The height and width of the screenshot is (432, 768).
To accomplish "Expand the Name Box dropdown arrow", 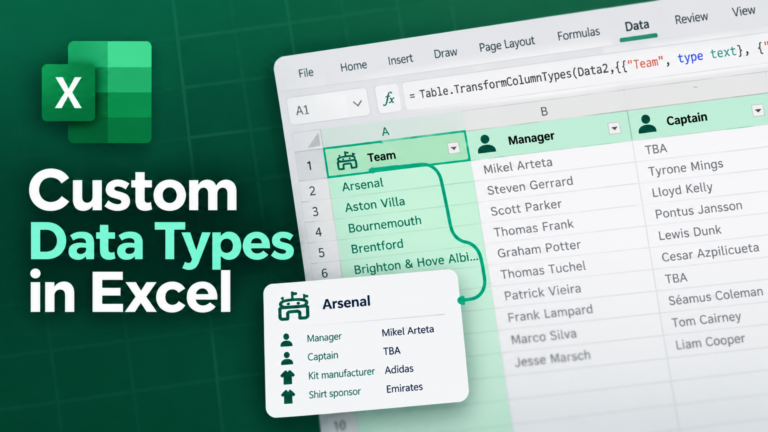I will click(357, 103).
